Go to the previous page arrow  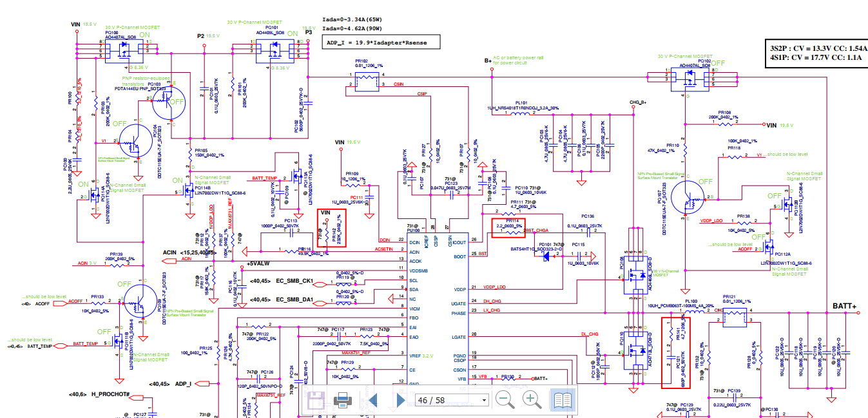[372, 401]
